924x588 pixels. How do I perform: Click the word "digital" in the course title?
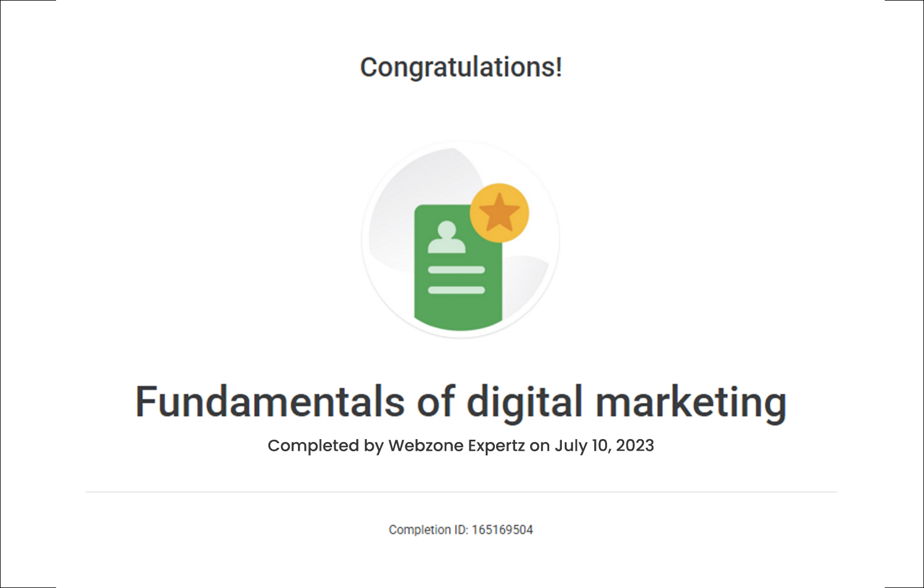(524, 402)
